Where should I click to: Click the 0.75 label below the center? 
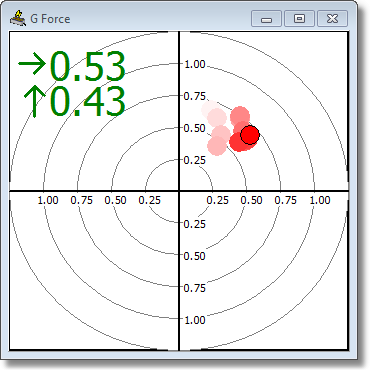[195, 288]
